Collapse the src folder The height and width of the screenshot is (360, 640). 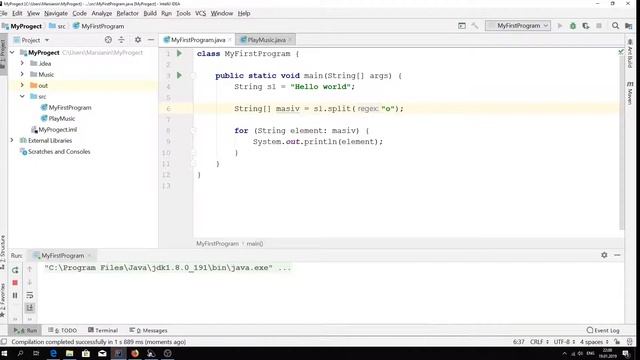pyautogui.click(x=22, y=96)
